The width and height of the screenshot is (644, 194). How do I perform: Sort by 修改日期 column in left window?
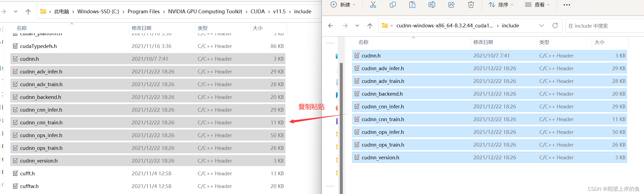tap(142, 28)
